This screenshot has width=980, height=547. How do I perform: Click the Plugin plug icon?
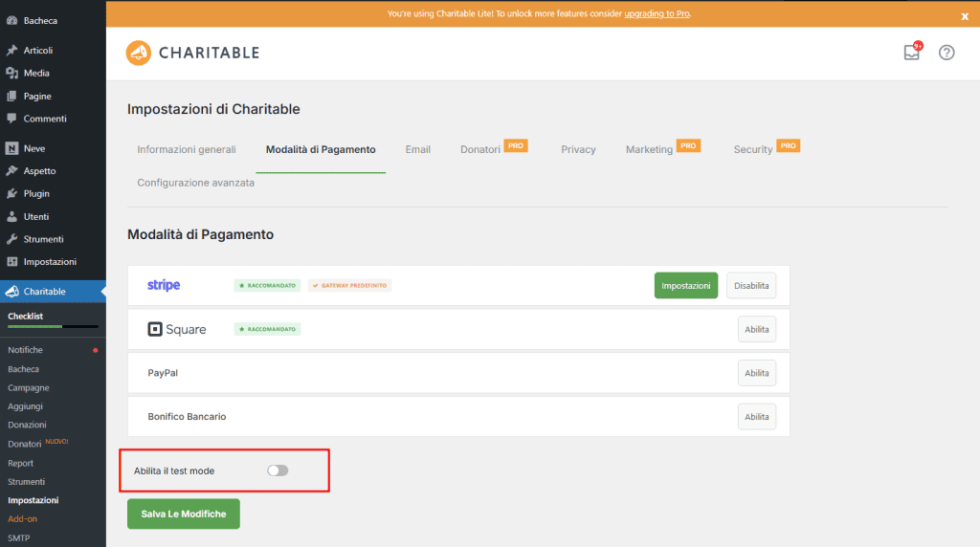[x=11, y=193]
